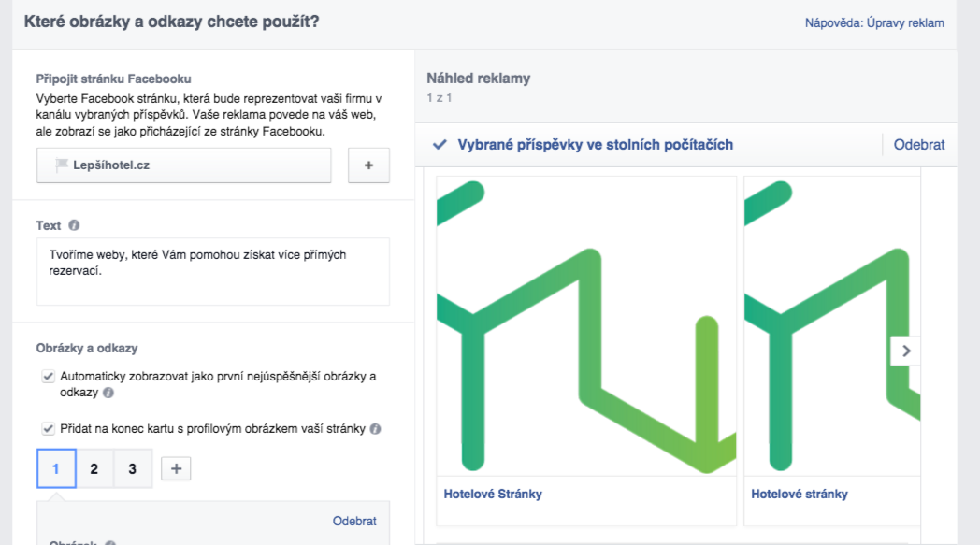Click Odebrat to remove desktop news feed placement
This screenshot has width=980, height=545.
(918, 144)
